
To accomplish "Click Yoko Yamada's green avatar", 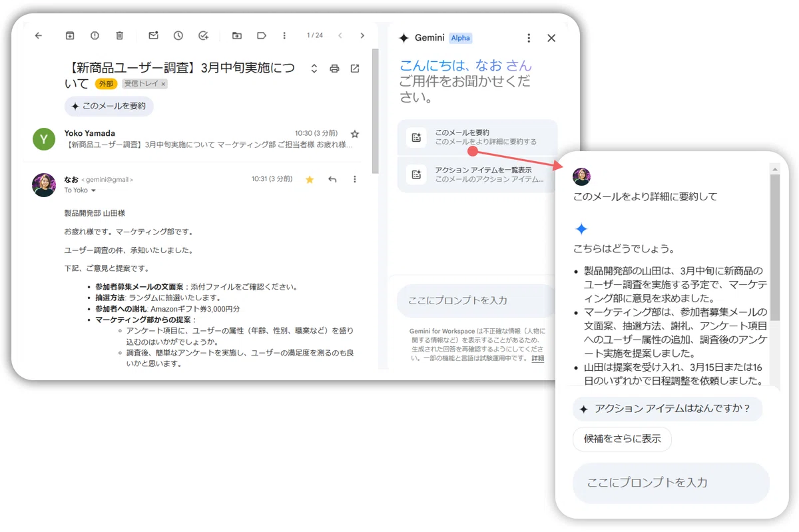I will pos(44,138).
